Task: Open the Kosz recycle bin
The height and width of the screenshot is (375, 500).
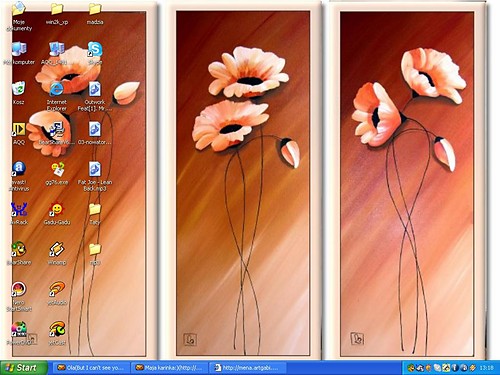Action: (x=19, y=89)
